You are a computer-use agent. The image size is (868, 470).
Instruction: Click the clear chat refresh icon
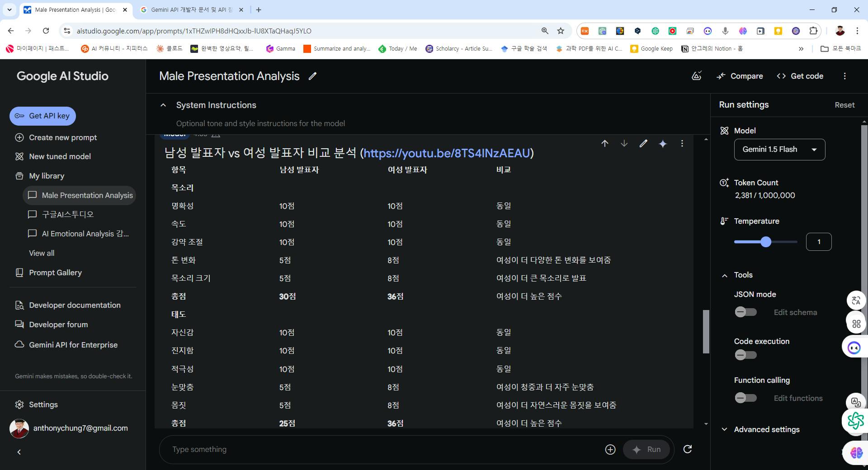(x=688, y=449)
